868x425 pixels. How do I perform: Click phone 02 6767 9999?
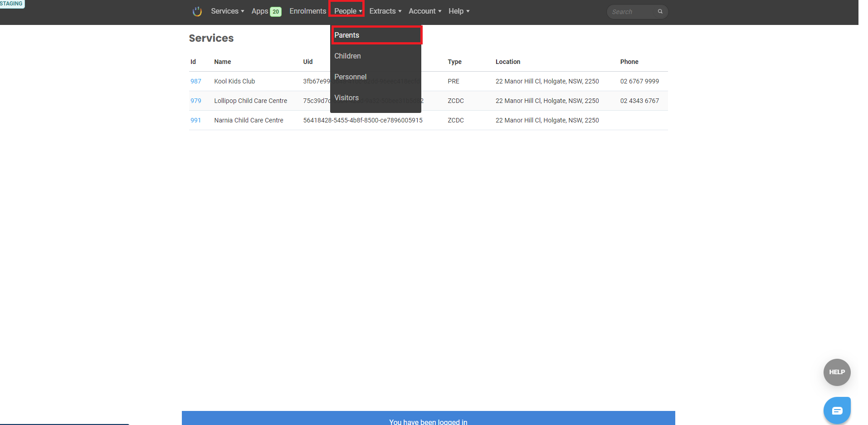[639, 81]
